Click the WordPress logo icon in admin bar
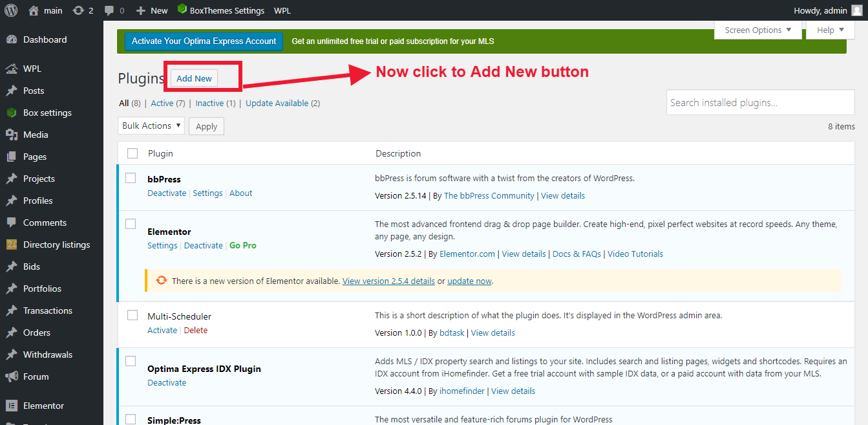The width and height of the screenshot is (868, 425). (11, 10)
